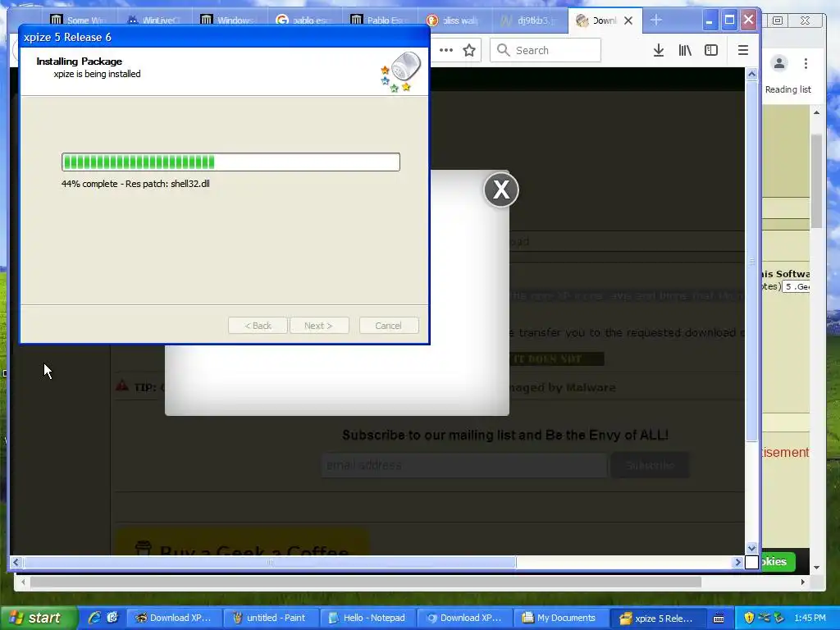Click the disabled Next button in installer
Screen dimensions: 840x630
tap(319, 325)
